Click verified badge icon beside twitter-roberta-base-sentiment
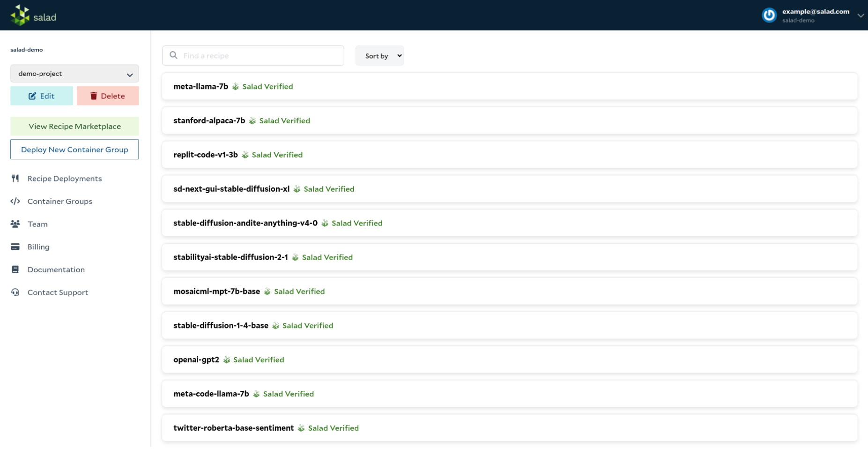This screenshot has height=449, width=868. pyautogui.click(x=301, y=428)
